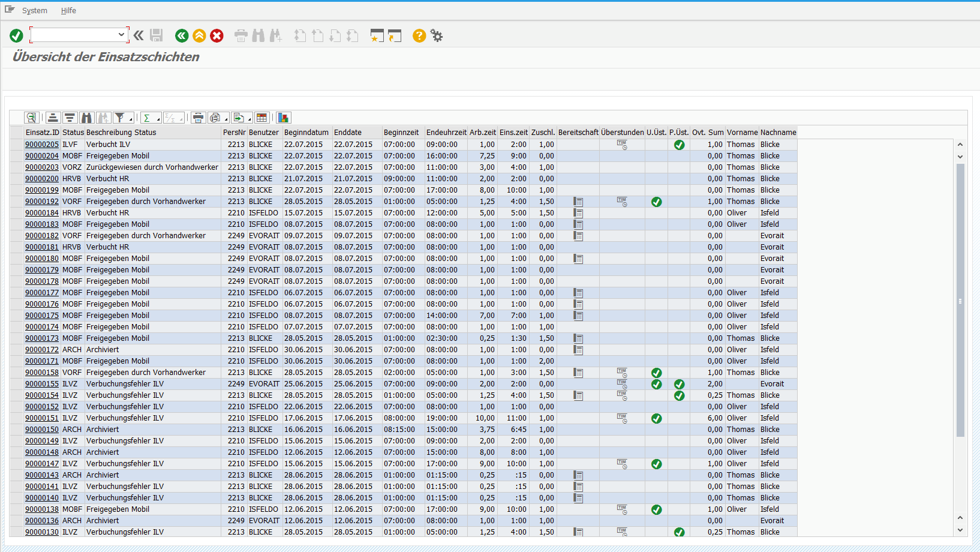
Task: Click the U.Üst. green check in row 90000151
Action: click(x=656, y=418)
